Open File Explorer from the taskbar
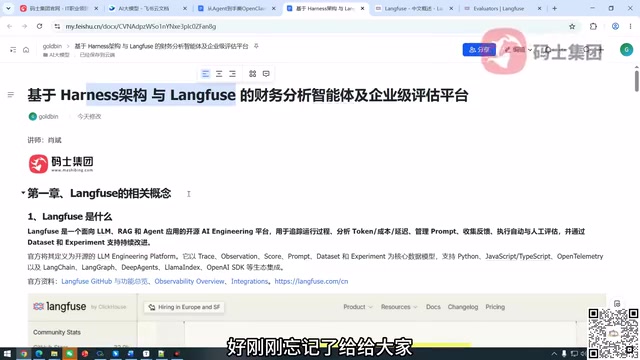This screenshot has width=640, height=360. point(54,353)
